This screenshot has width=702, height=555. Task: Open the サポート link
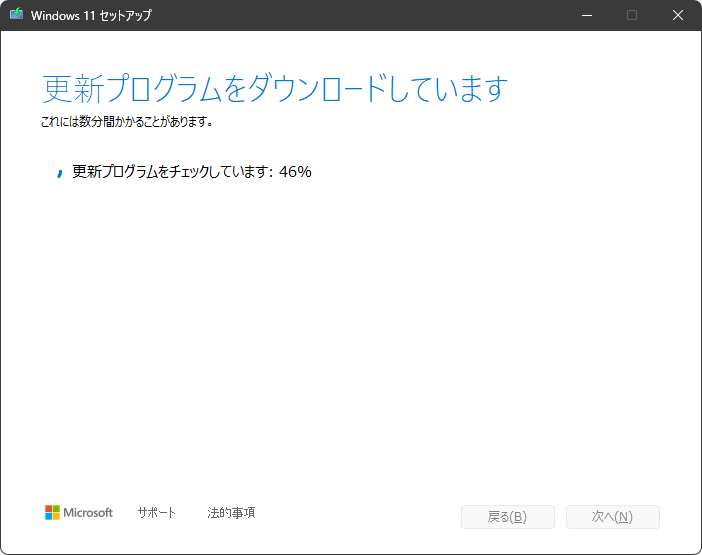156,512
